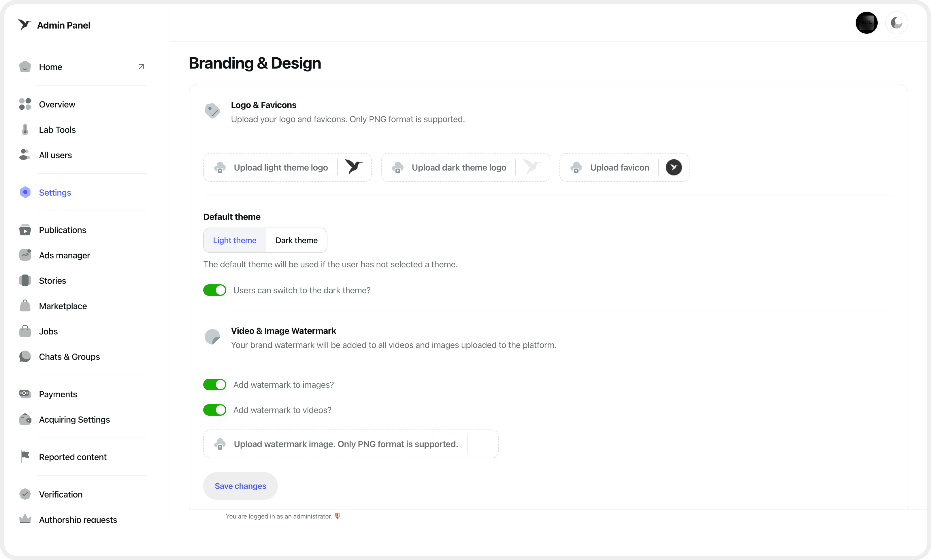Viewport: 931px width, 560px height.
Task: Open Authorship requests in sidebar
Action: coord(78,519)
